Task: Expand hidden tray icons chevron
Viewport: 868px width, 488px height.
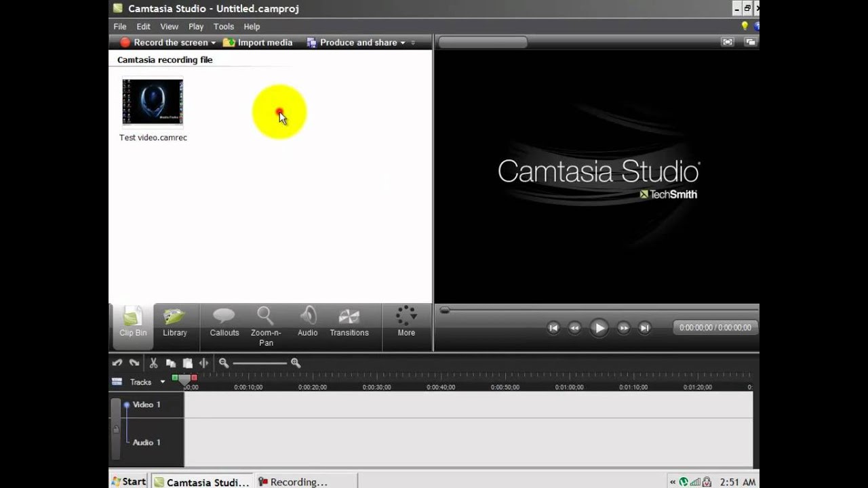Action: (673, 482)
